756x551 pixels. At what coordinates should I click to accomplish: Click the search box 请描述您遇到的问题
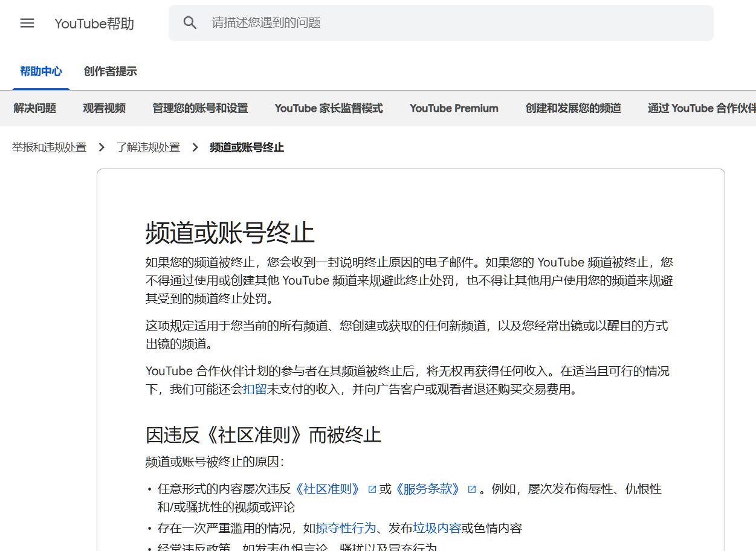(441, 23)
